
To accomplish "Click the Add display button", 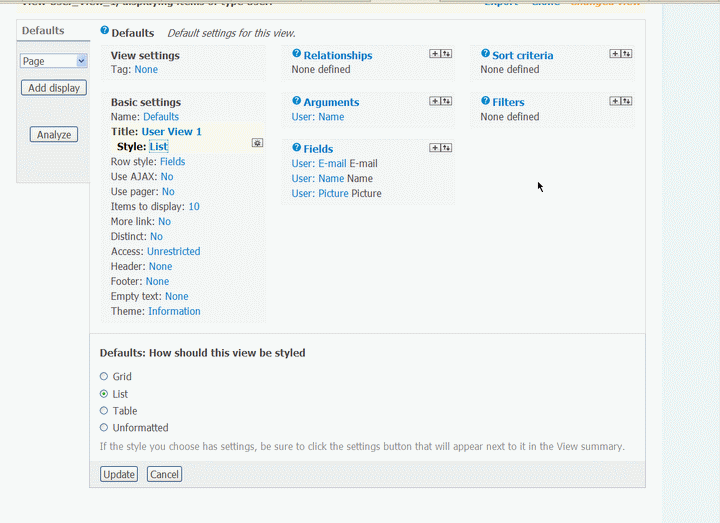I will pos(54,88).
